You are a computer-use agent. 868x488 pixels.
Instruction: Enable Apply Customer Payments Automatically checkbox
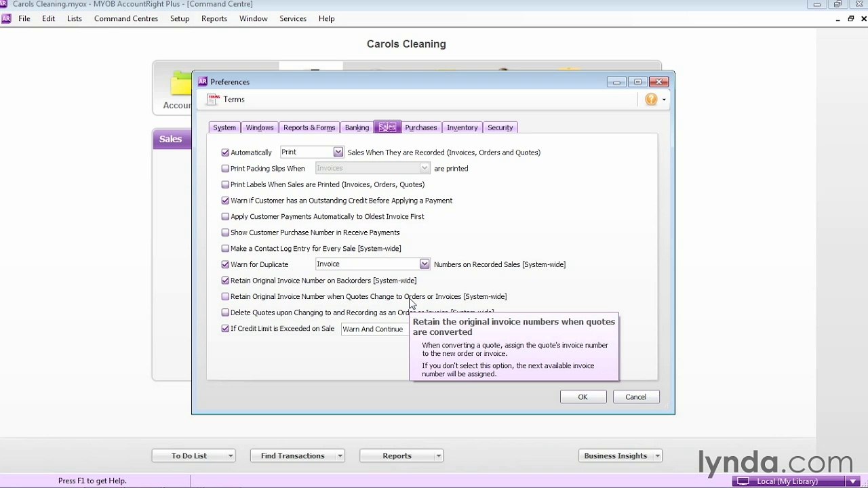(x=225, y=216)
